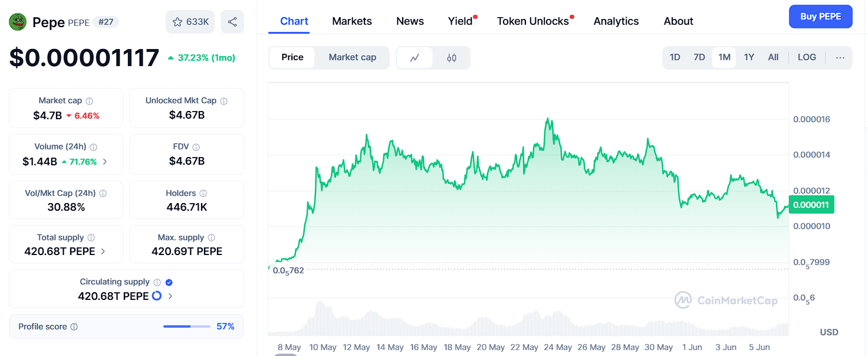This screenshot has height=356, width=868.
Task: Open price change period 37.23% (1mo)
Action: (x=201, y=58)
